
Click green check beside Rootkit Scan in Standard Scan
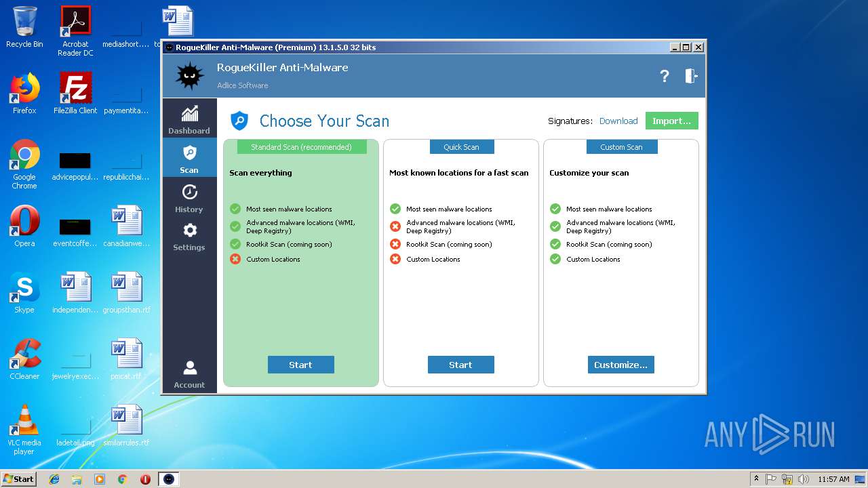(235, 244)
